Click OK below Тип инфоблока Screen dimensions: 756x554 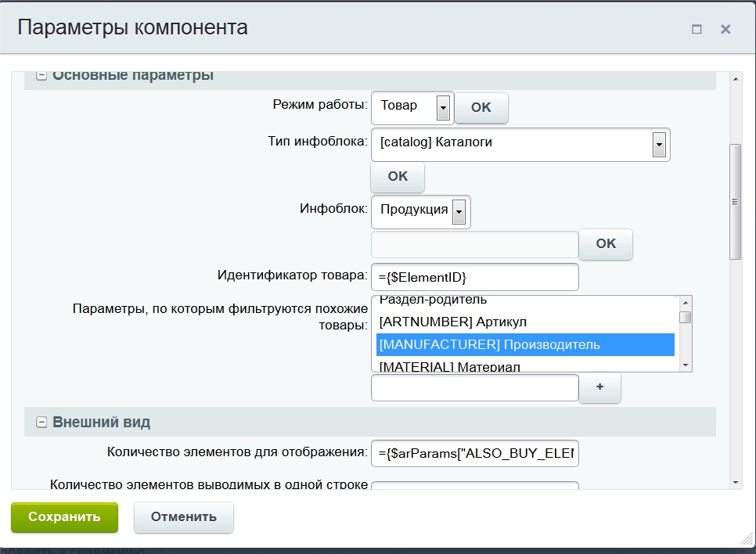(398, 177)
